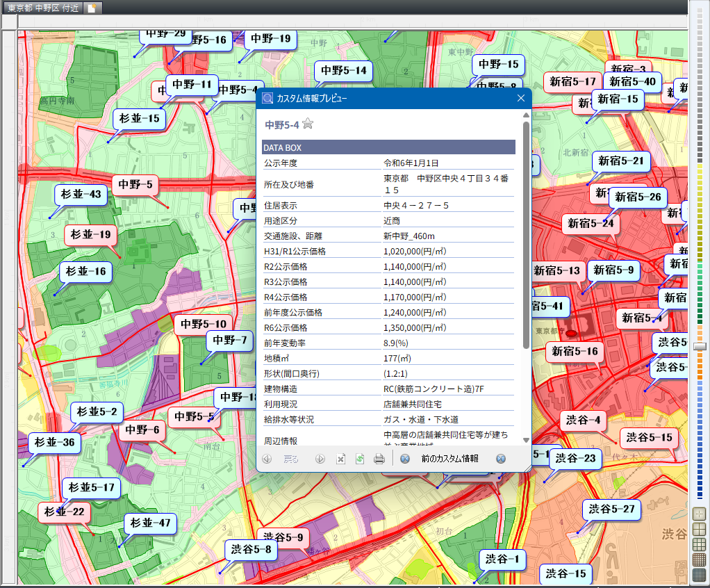This screenshot has width=710, height=588.
Task: Click the 渋谷5-15 map label
Action: coord(650,438)
